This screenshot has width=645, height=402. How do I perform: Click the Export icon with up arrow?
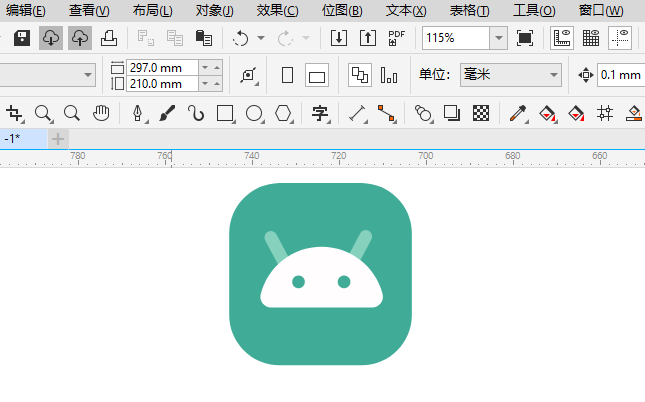368,38
